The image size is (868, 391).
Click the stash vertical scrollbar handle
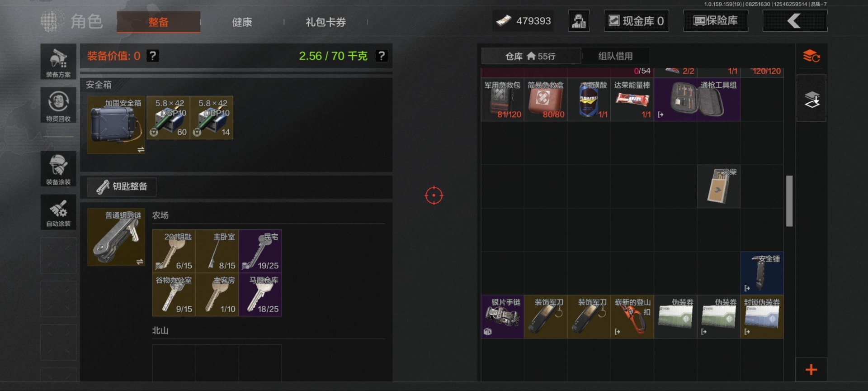click(x=789, y=200)
